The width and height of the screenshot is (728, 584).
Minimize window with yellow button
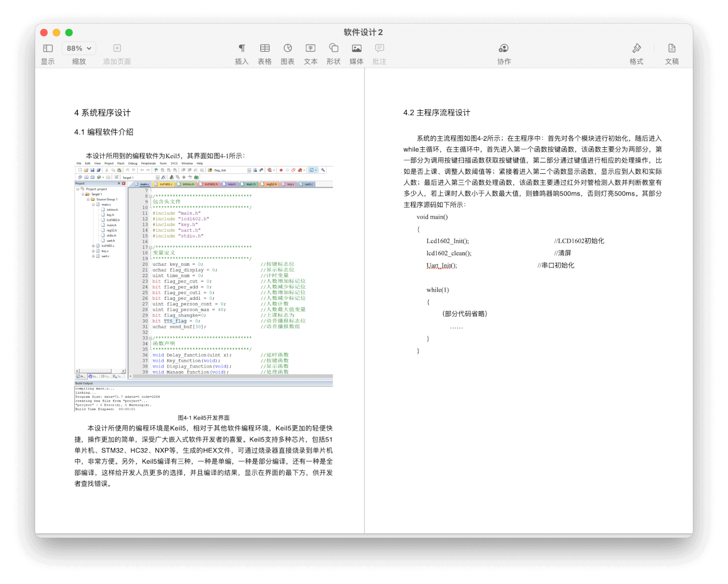(x=56, y=32)
